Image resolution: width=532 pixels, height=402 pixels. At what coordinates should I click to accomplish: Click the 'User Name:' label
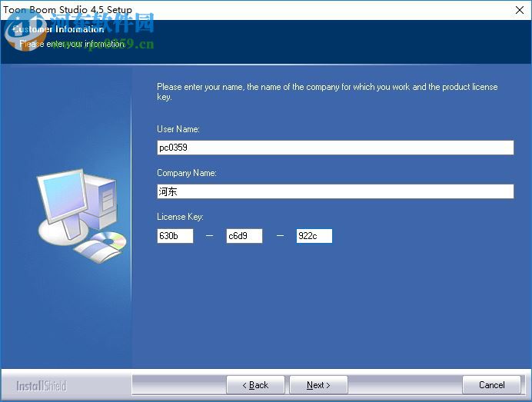tap(178, 129)
